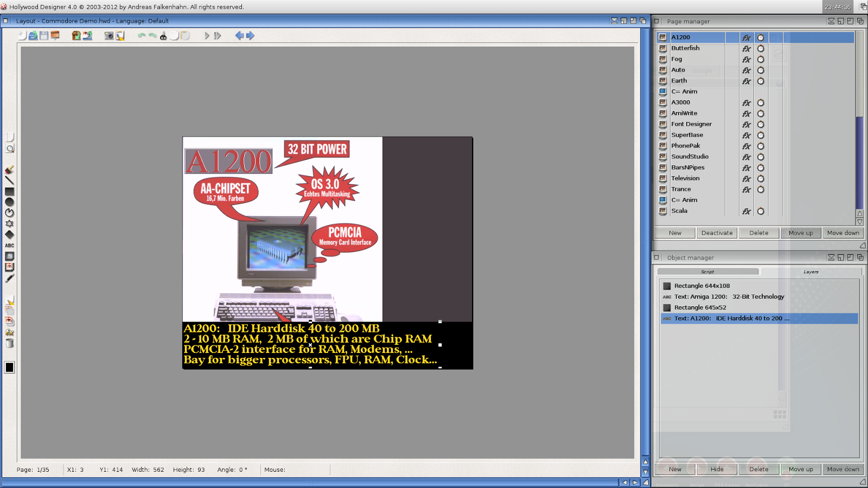The image size is (868, 488).
Task: Click Move up in Page manager
Action: pyautogui.click(x=801, y=233)
